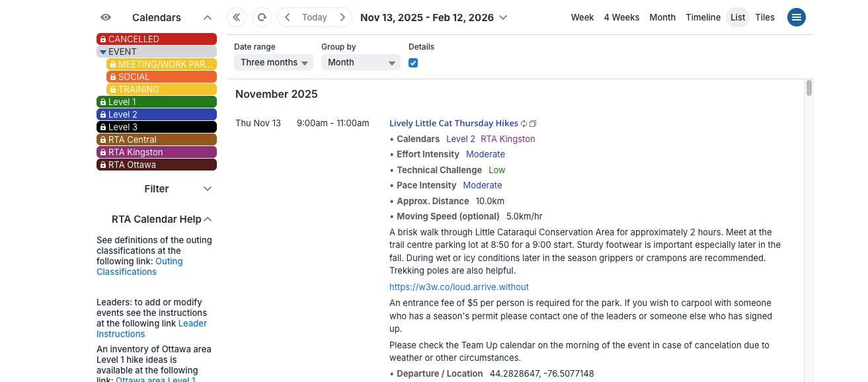Viewport: 868px width, 382px height.
Task: Open the blue hamburger menu
Action: pos(796,18)
